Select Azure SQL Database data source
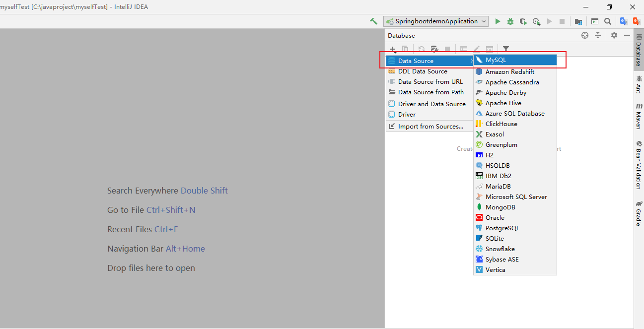This screenshot has height=329, width=644. (515, 113)
